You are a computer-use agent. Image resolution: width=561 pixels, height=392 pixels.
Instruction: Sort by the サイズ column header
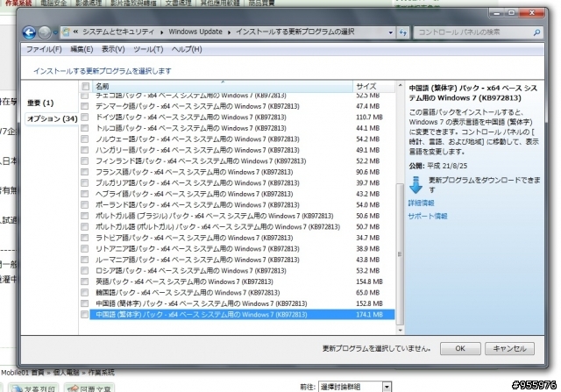point(374,86)
